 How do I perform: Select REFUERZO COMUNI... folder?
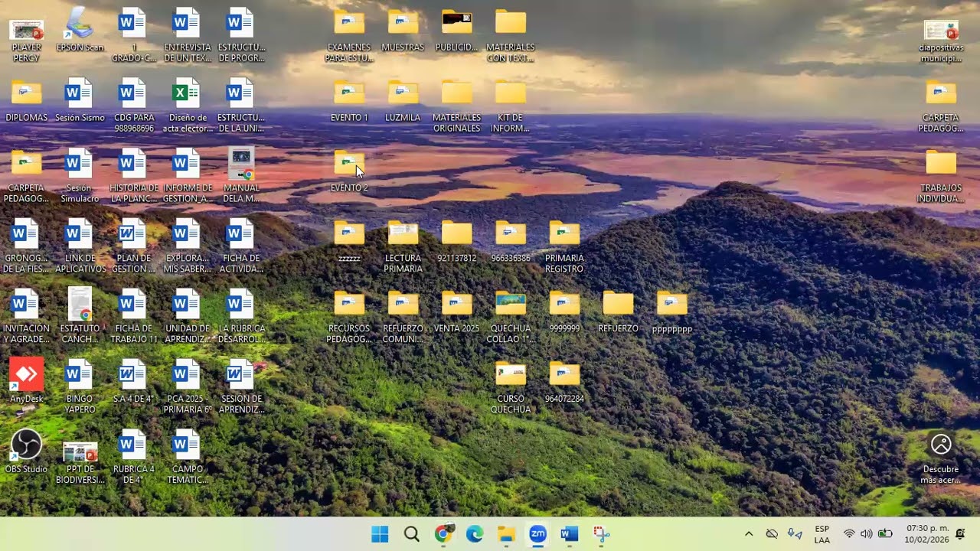(403, 318)
